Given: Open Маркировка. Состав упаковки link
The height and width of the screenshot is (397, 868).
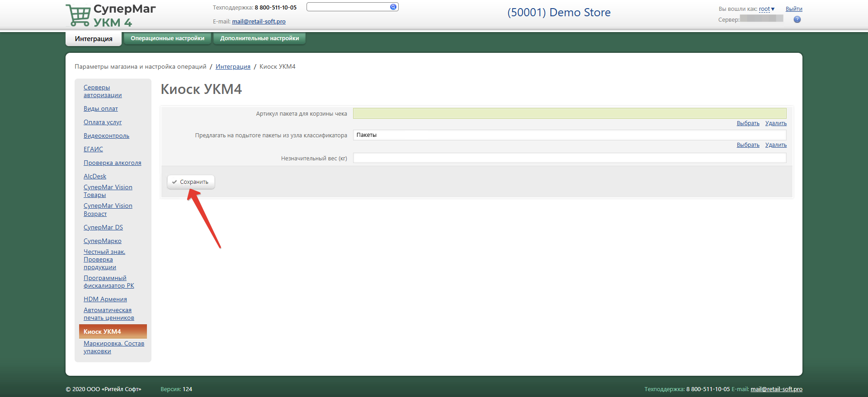Looking at the screenshot, I should click(x=113, y=347).
